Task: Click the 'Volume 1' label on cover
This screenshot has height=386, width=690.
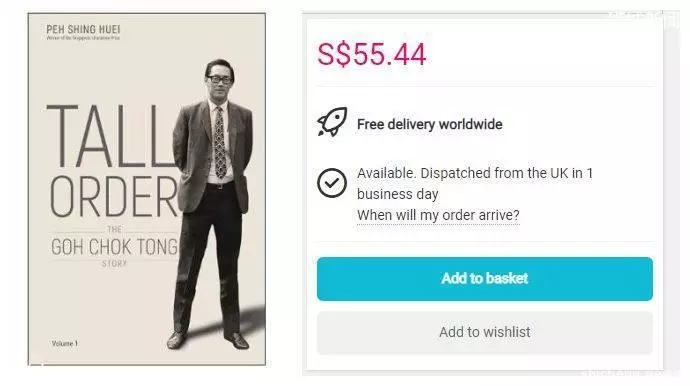Action: pyautogui.click(x=65, y=344)
